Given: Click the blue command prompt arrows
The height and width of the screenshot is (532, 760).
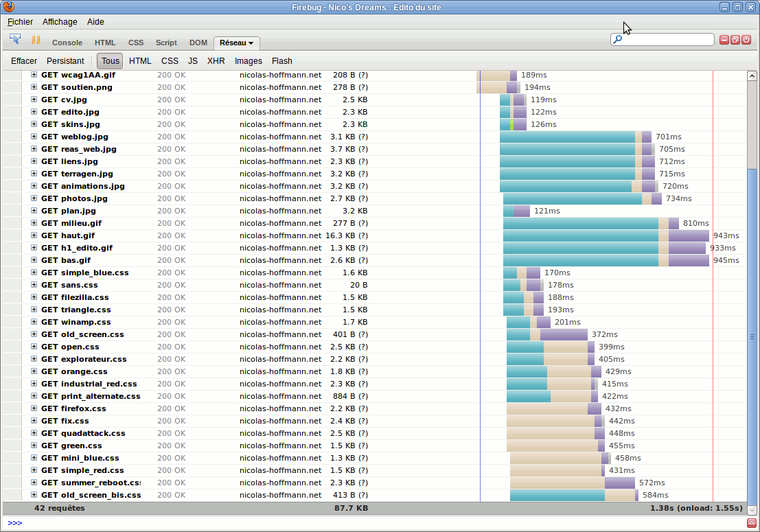Looking at the screenshot, I should pos(15,523).
